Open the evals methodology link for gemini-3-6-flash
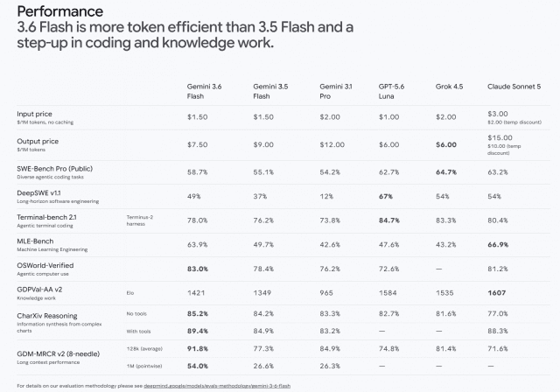 [217, 386]
